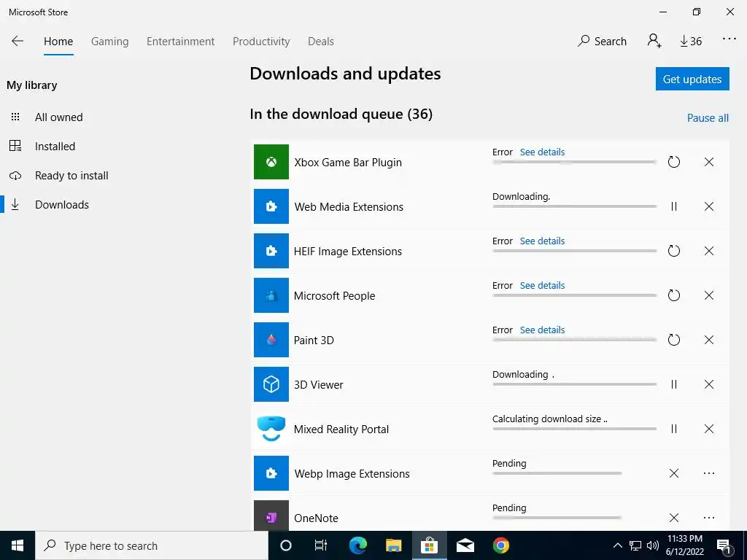Open the See more menu in the header
Image resolution: width=747 pixels, height=560 pixels.
(x=729, y=39)
